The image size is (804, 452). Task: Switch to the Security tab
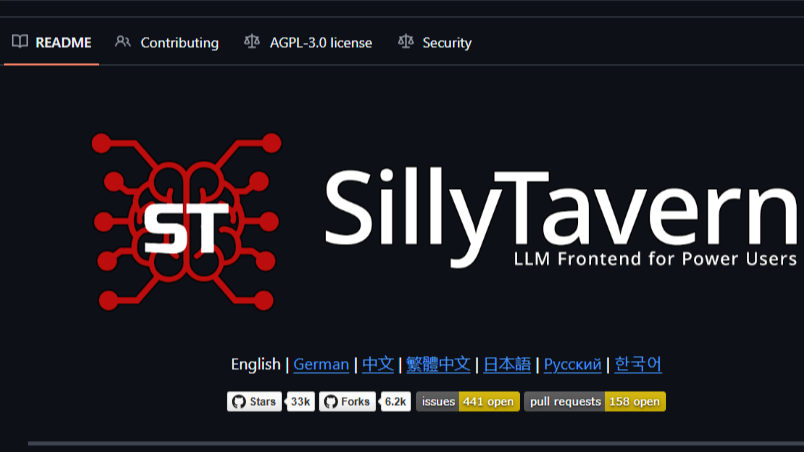point(434,43)
